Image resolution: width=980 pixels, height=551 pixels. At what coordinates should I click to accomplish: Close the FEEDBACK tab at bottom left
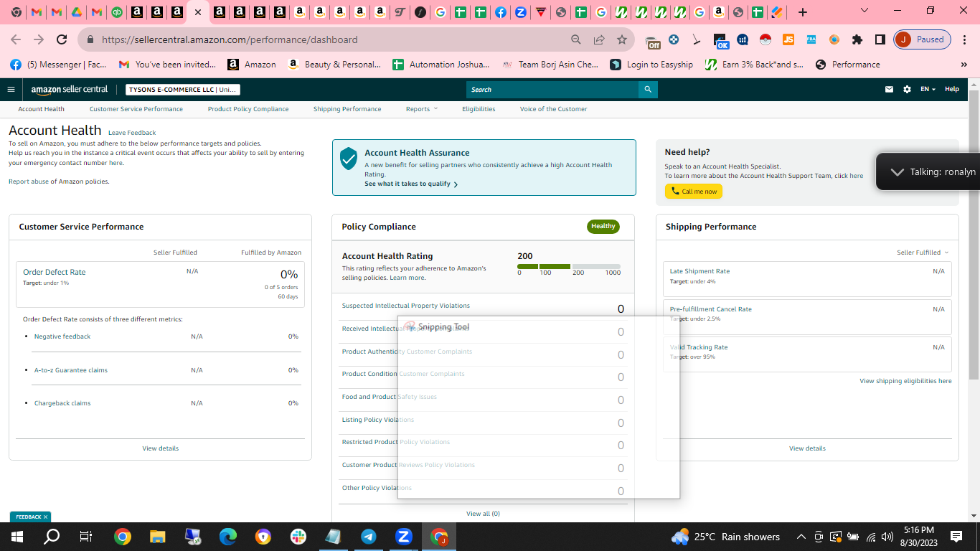[x=45, y=517]
